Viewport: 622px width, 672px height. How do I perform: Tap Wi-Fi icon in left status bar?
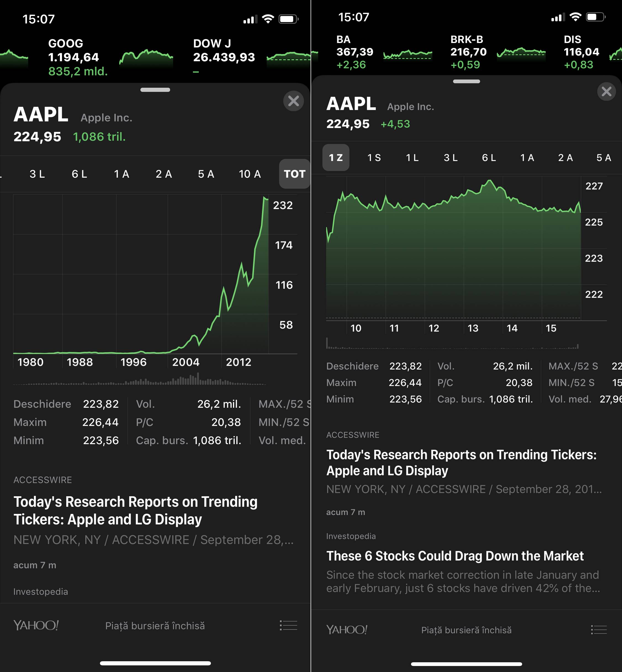point(268,19)
